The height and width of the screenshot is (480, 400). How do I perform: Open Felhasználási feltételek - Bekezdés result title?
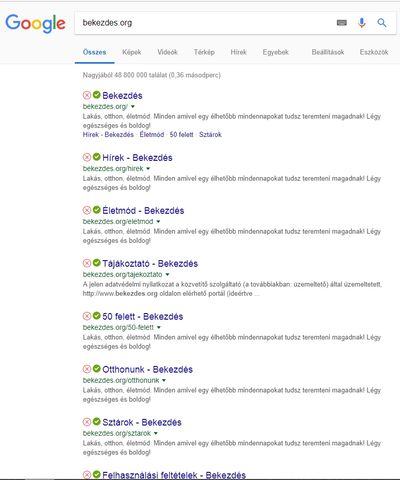174,475
